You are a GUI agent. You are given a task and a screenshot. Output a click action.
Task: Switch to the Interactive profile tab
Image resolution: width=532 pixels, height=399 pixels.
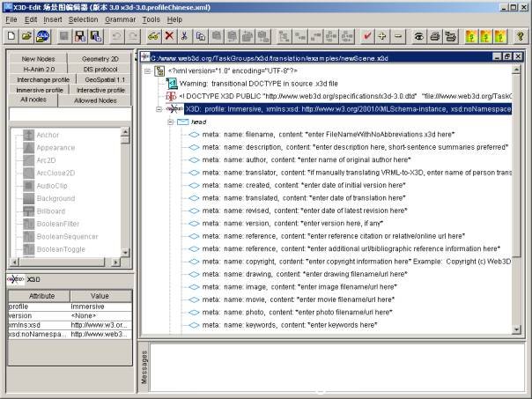100,90
